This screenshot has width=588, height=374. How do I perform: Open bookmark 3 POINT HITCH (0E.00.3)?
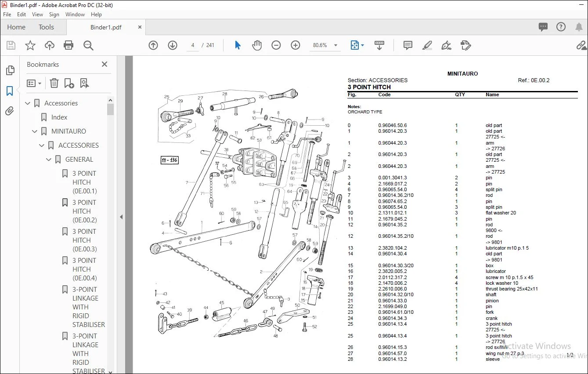84,240
